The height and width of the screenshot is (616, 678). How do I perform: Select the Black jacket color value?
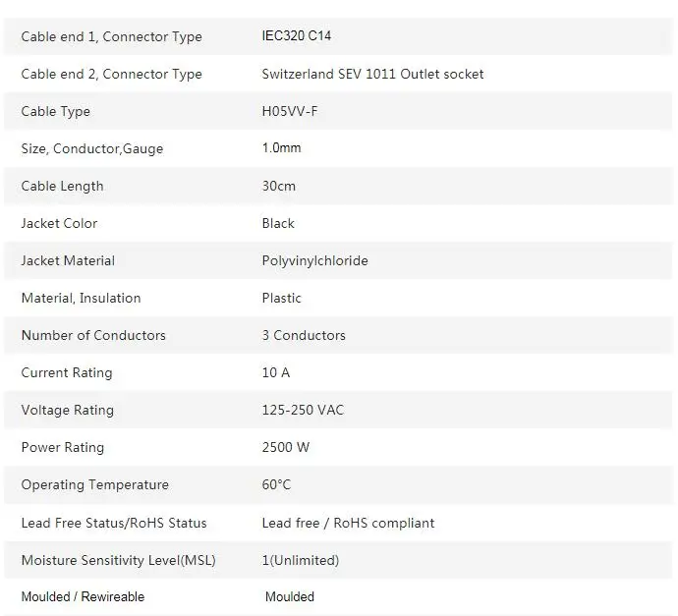[x=278, y=223]
